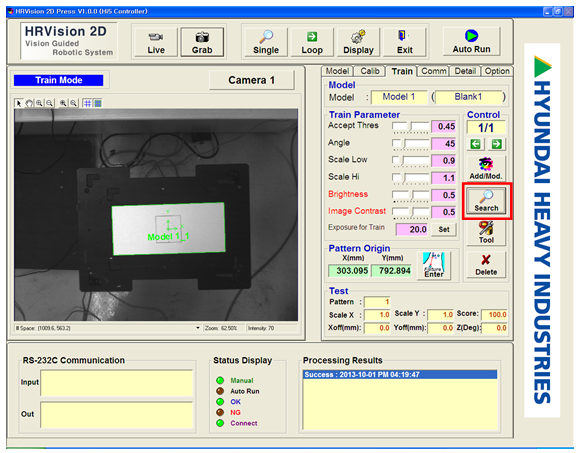The height and width of the screenshot is (453, 580).
Task: Open the Space coordinates dropdown arrow
Action: point(198,328)
